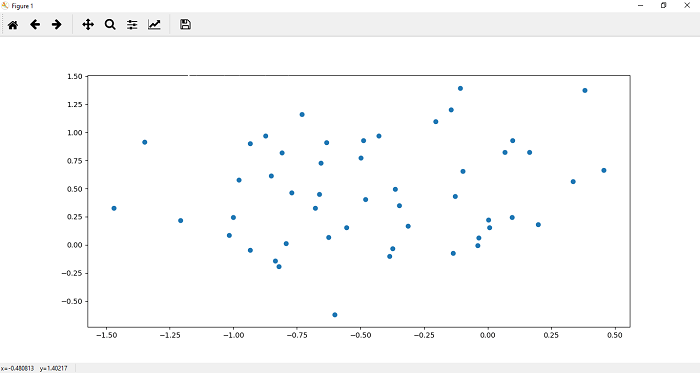Viewport: 700px width, 373px height.
Task: Select the Zoom to rectangle tool
Action: pos(110,25)
